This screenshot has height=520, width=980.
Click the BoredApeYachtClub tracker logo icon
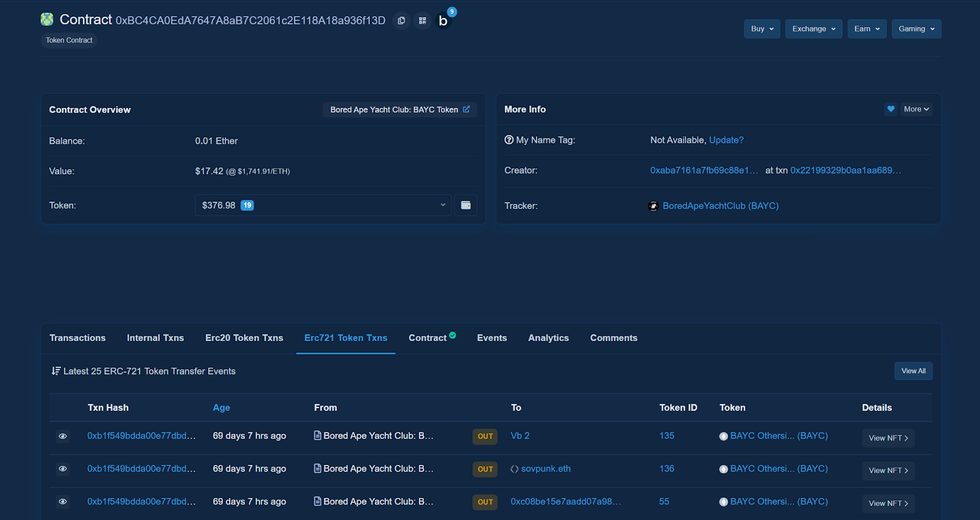click(654, 206)
